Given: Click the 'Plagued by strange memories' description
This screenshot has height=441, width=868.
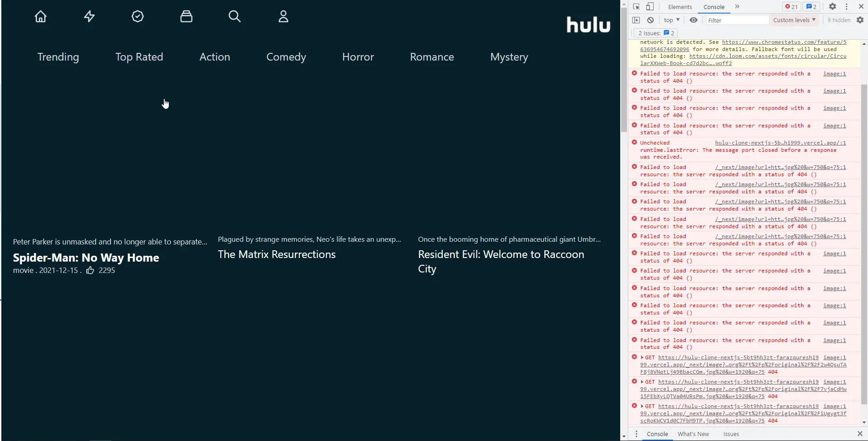Looking at the screenshot, I should click(310, 239).
